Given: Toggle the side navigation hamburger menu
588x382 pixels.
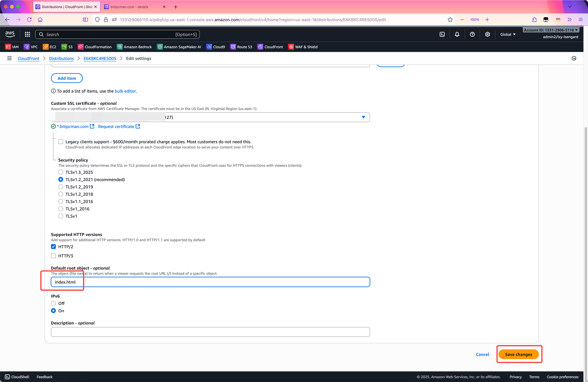Looking at the screenshot, I should point(9,58).
